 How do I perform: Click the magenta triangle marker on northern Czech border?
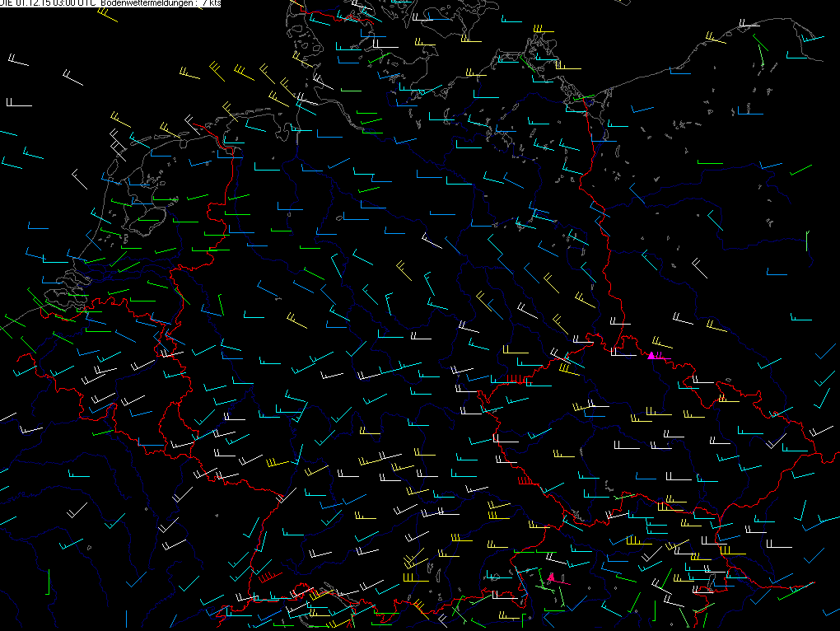tap(651, 355)
